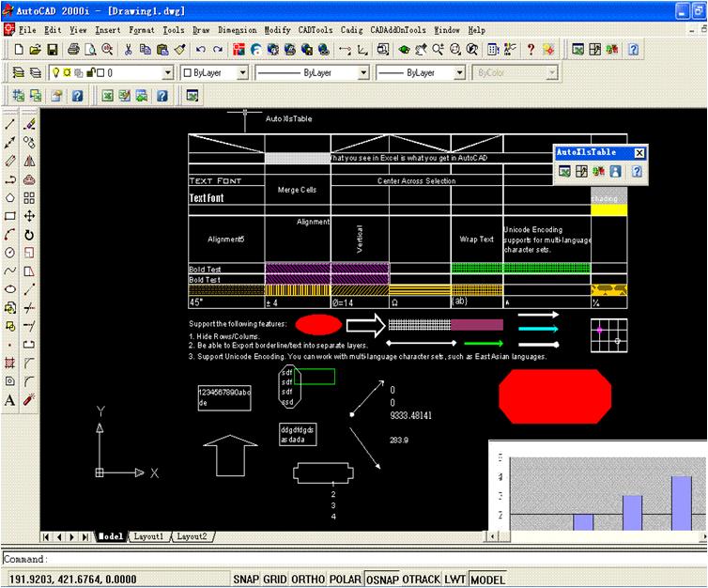Open the lineweight control ByLayer dropdown
This screenshot has height=588, width=708.
(460, 72)
